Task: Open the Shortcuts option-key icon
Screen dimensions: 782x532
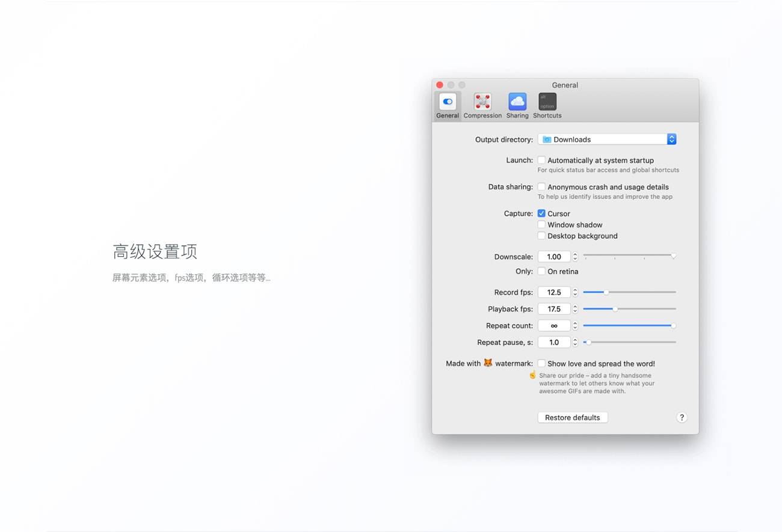Action: (x=547, y=102)
